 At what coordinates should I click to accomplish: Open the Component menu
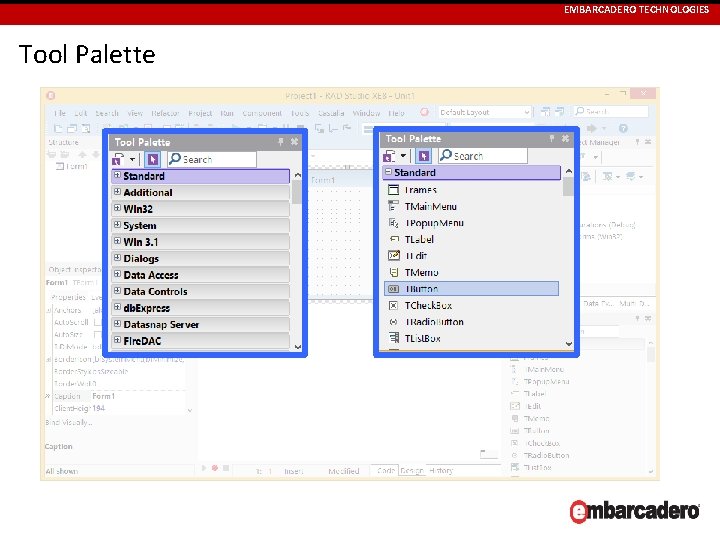click(x=262, y=113)
